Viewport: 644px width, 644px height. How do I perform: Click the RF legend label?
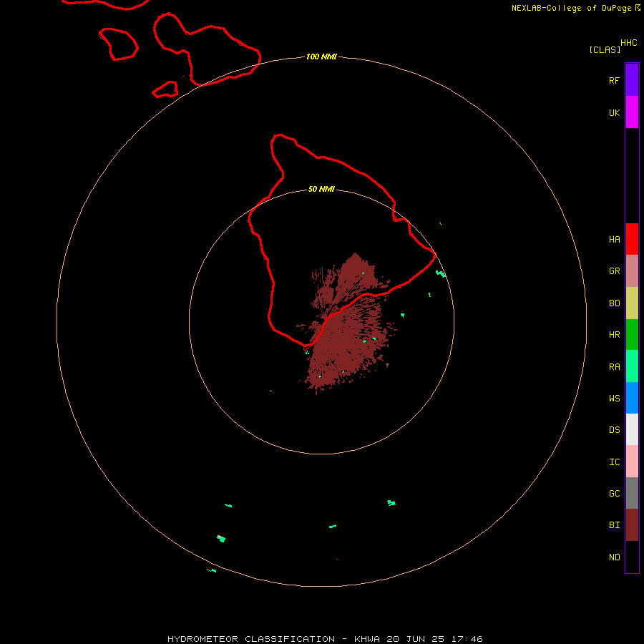coord(614,80)
